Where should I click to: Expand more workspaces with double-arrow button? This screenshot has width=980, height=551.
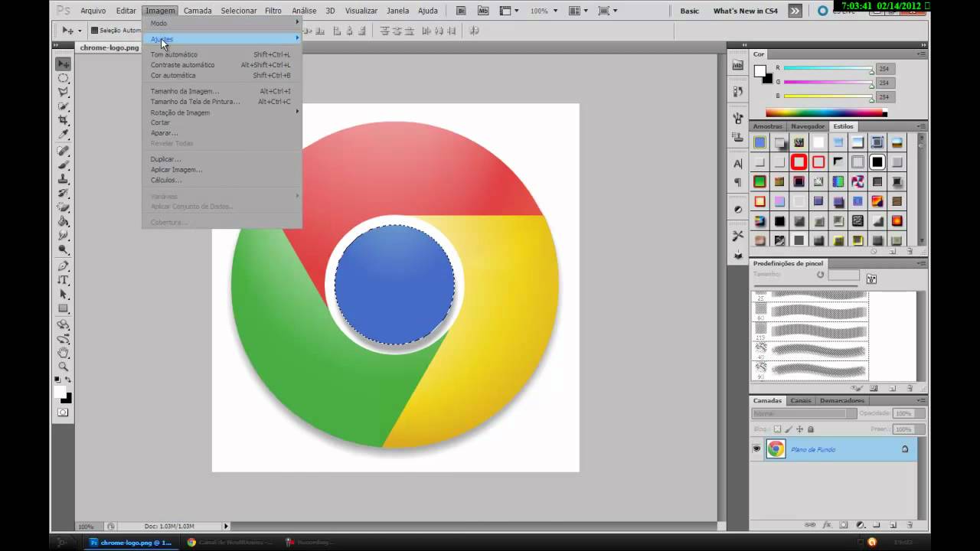pyautogui.click(x=795, y=11)
